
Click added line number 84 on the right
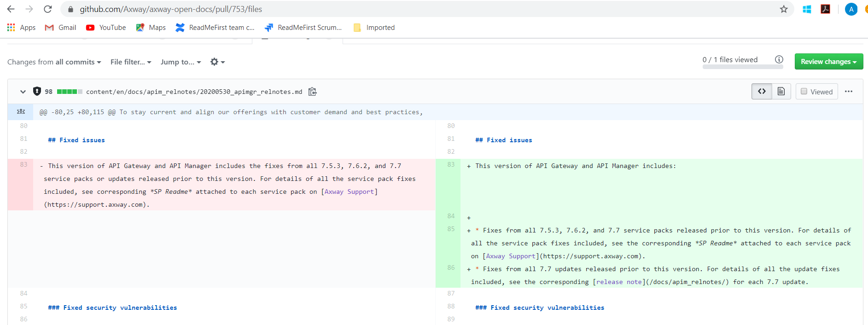pos(451,216)
